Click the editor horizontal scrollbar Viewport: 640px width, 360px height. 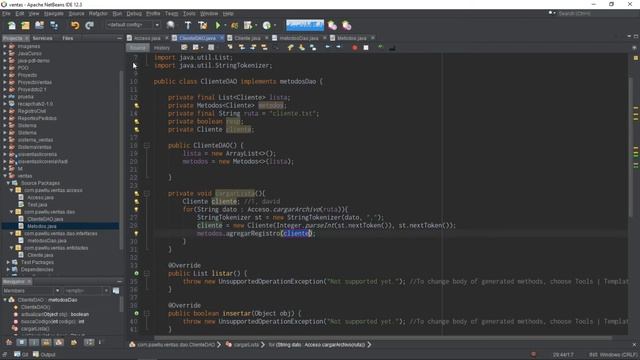(x=383, y=338)
